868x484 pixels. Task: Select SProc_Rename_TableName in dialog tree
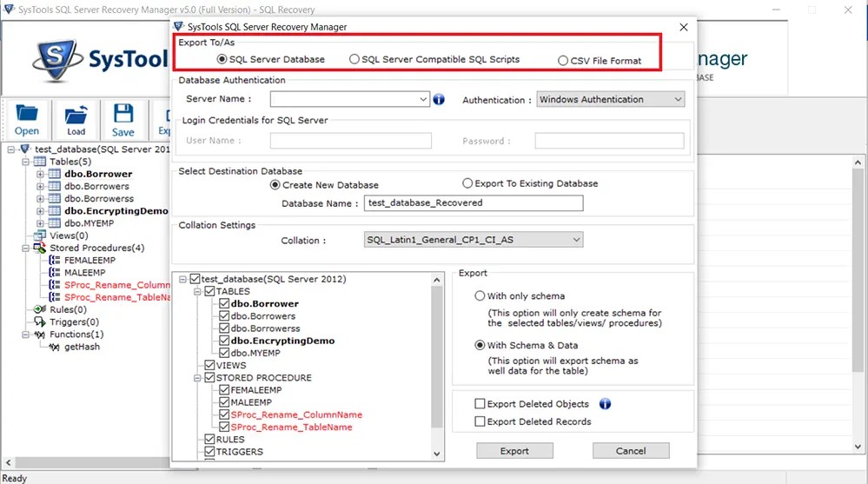point(292,427)
